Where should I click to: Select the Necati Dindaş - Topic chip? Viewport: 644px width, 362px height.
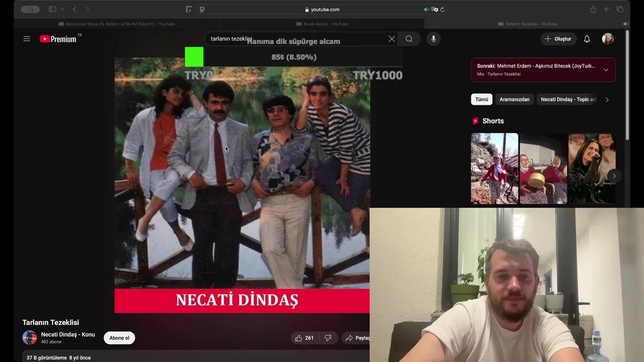568,99
